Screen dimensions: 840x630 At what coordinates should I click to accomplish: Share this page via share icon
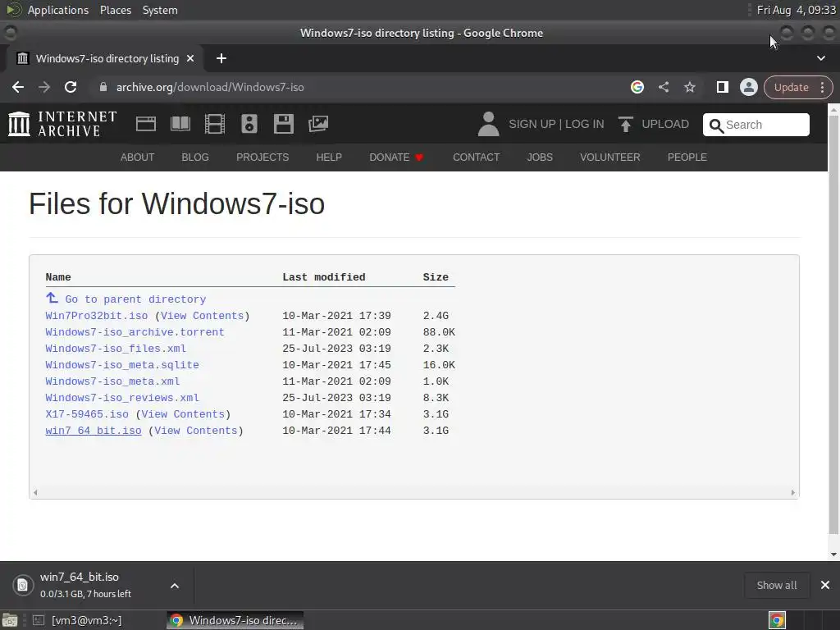tap(664, 87)
